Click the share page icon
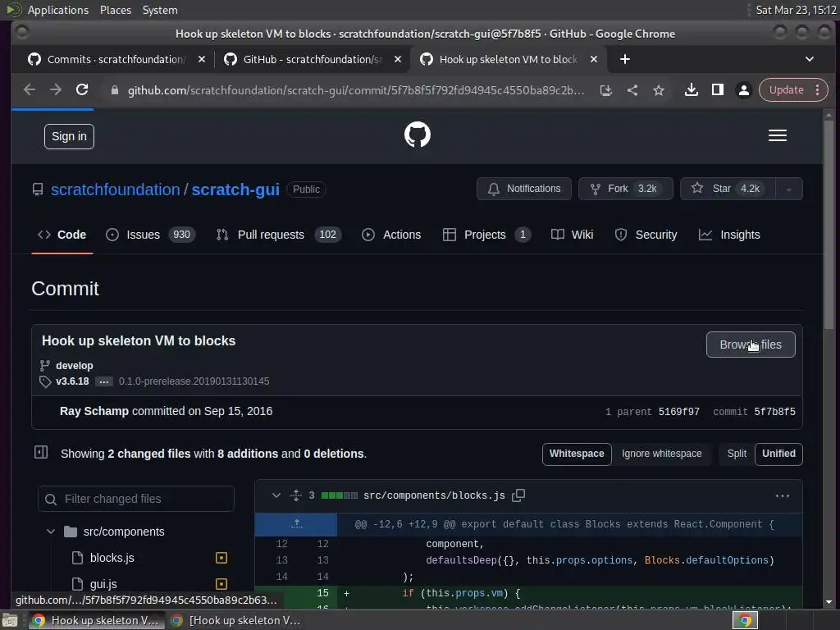Screen dimensions: 840x630 click(632, 90)
